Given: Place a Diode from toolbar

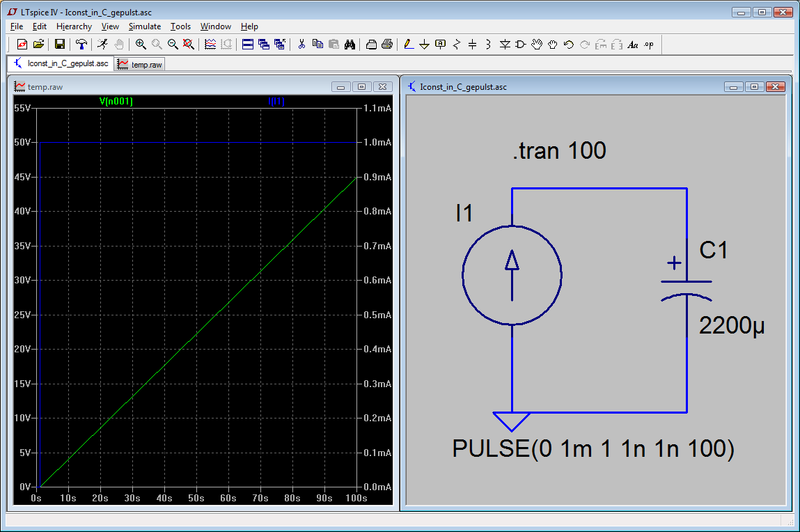Looking at the screenshot, I should (x=505, y=45).
